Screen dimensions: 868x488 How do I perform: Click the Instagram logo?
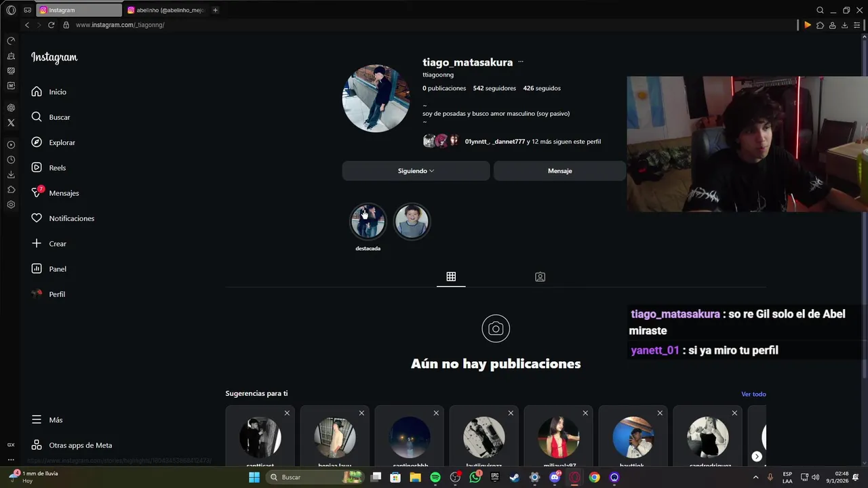pos(54,58)
